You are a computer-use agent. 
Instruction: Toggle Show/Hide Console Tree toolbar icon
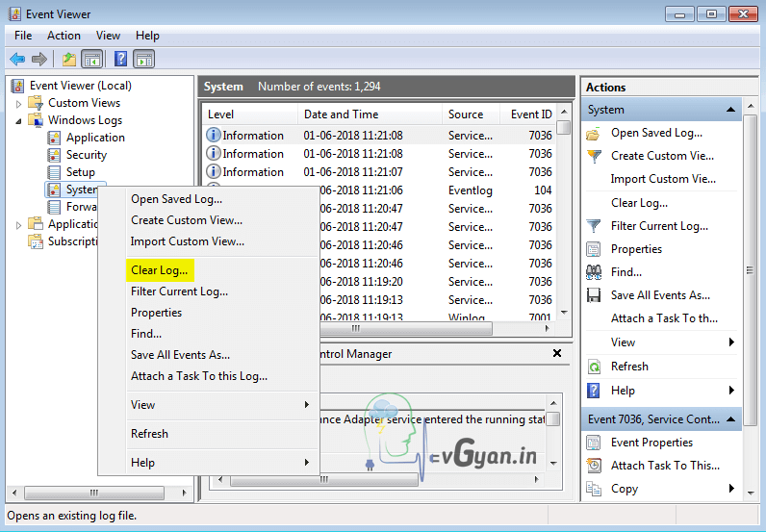click(x=92, y=59)
